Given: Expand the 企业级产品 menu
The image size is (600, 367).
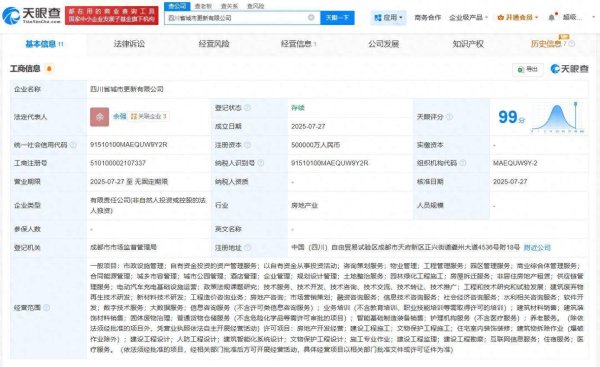Looking at the screenshot, I should 468,18.
